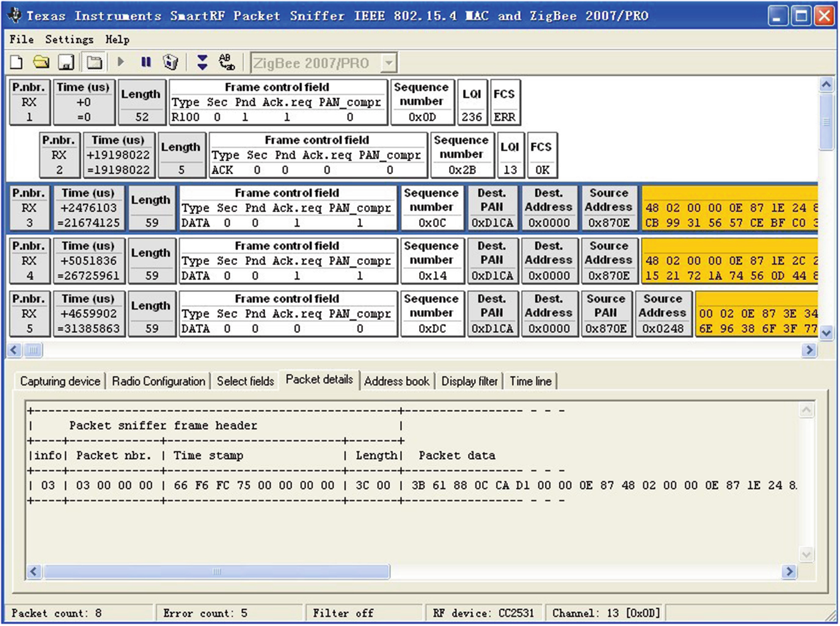Click the packet list vertical scrollbar thumb
Screen dimensions: 840x626
click(x=826, y=122)
